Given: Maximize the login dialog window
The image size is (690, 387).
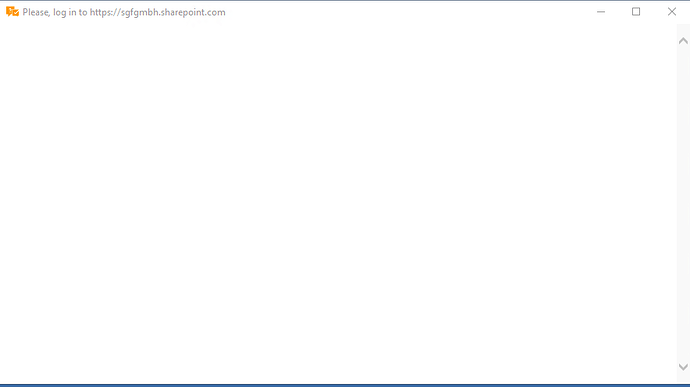Looking at the screenshot, I should coord(636,12).
